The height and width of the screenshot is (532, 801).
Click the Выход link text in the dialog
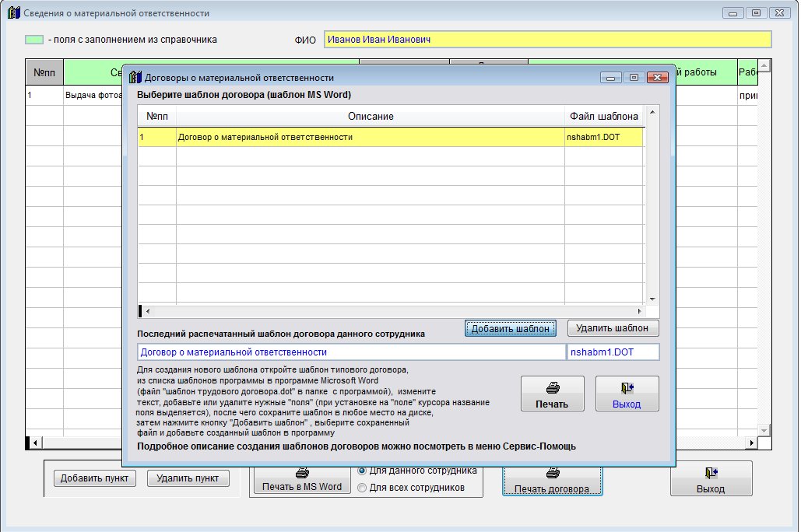click(627, 404)
